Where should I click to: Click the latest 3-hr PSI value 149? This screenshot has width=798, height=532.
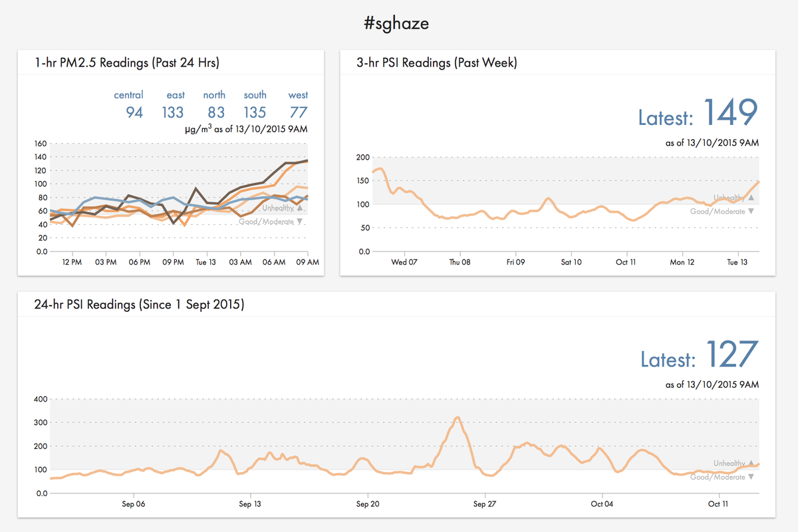point(730,112)
